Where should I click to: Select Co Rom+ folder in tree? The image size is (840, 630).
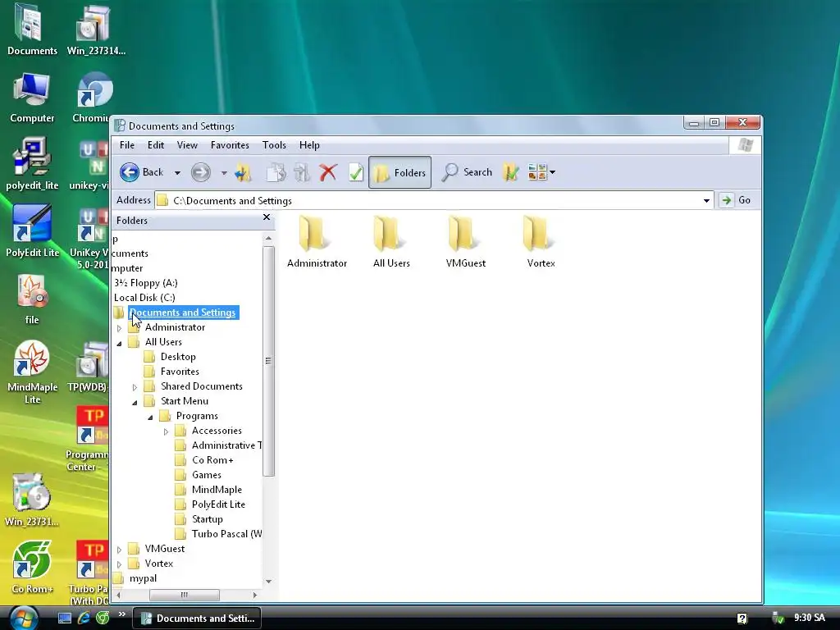[212, 460]
